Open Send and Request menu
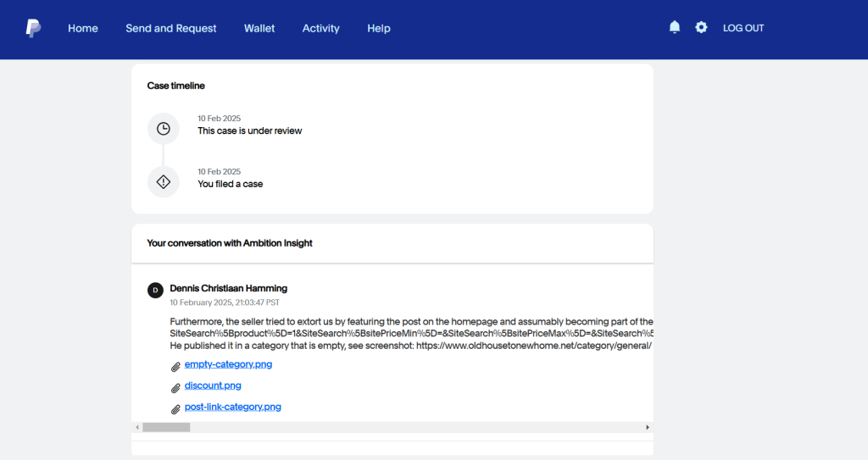This screenshot has height=460, width=868. pyautogui.click(x=171, y=28)
